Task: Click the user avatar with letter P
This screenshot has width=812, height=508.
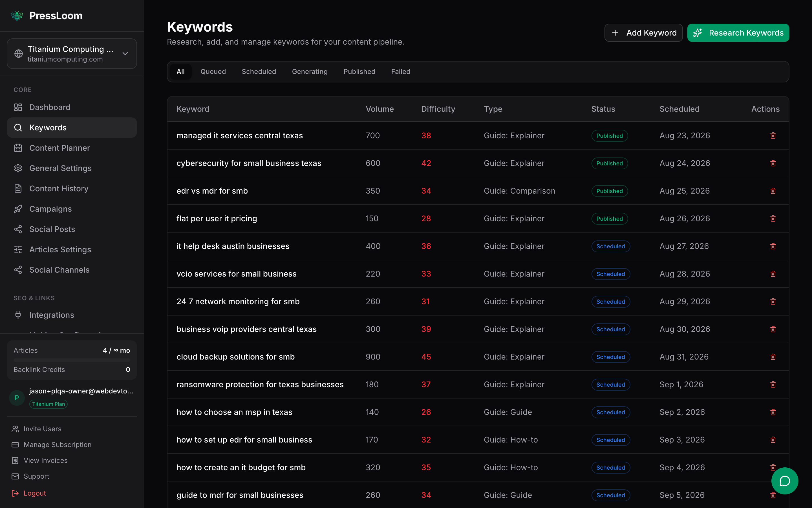Action: coord(17,398)
